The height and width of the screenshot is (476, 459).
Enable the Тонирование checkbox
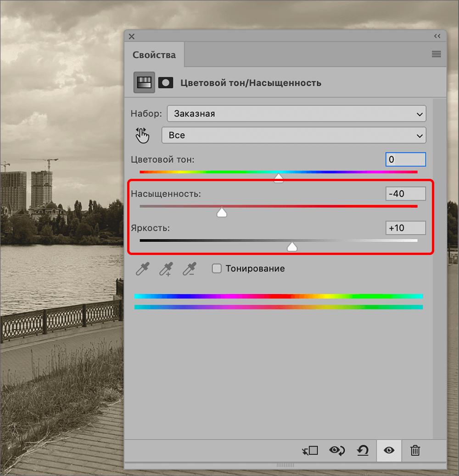click(217, 269)
